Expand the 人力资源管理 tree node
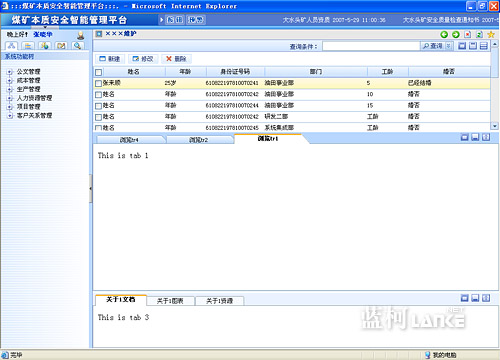This screenshot has height=360, width=500. click(10, 98)
